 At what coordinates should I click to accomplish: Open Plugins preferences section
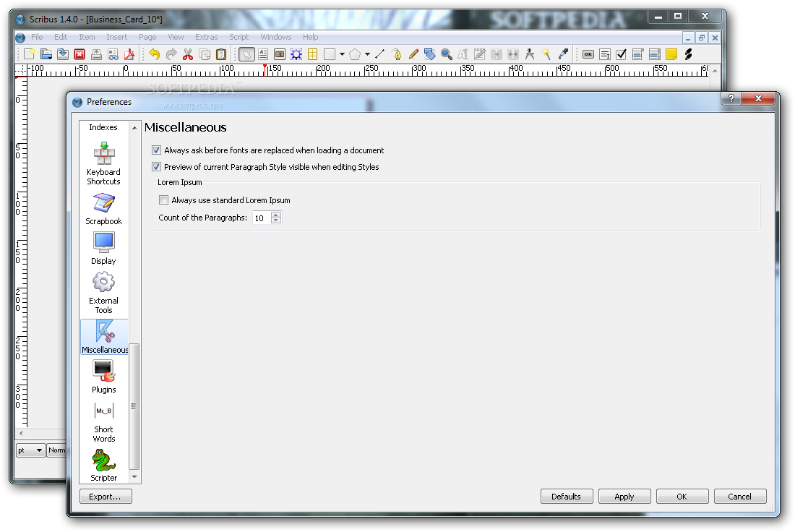click(104, 377)
